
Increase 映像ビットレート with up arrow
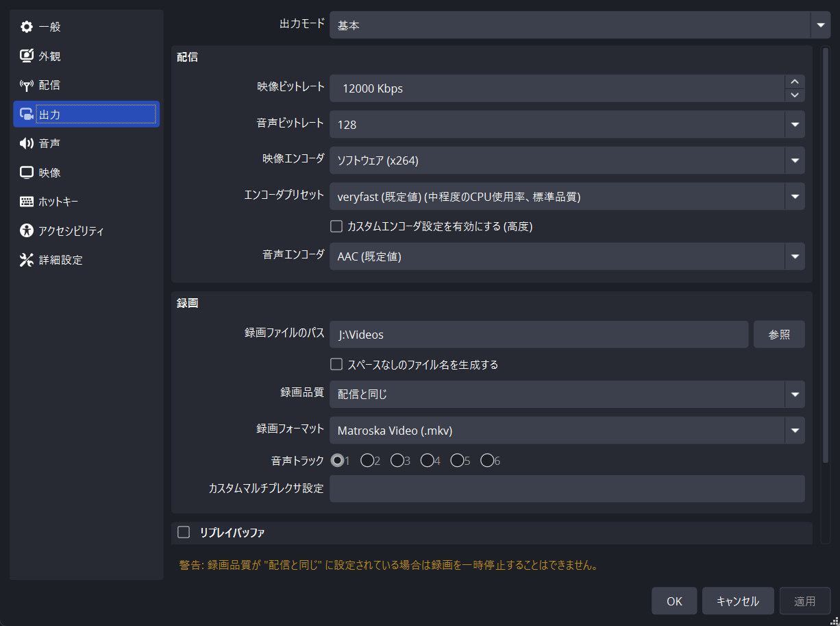point(795,82)
